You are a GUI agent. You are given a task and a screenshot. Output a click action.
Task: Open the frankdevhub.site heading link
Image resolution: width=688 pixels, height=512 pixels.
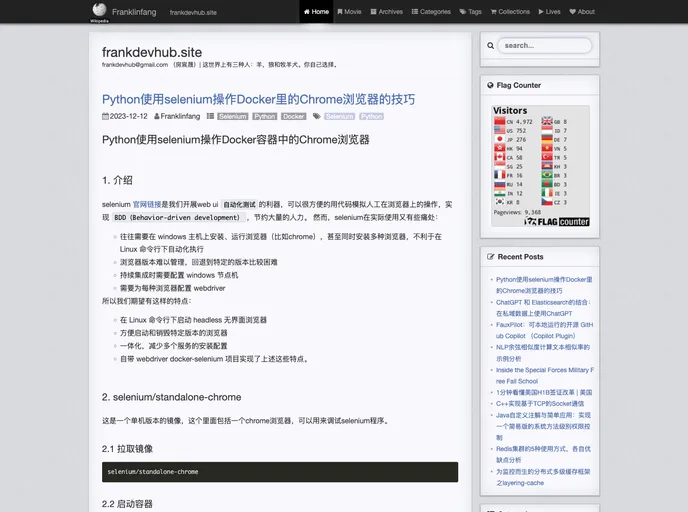point(152,52)
